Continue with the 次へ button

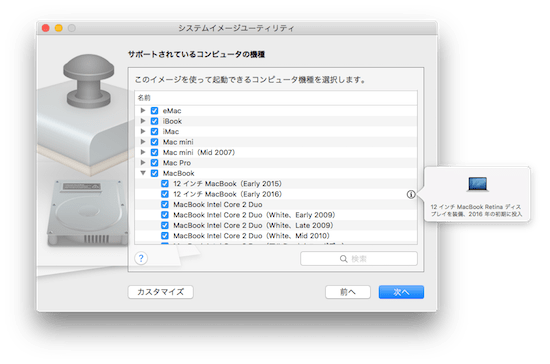click(x=401, y=292)
